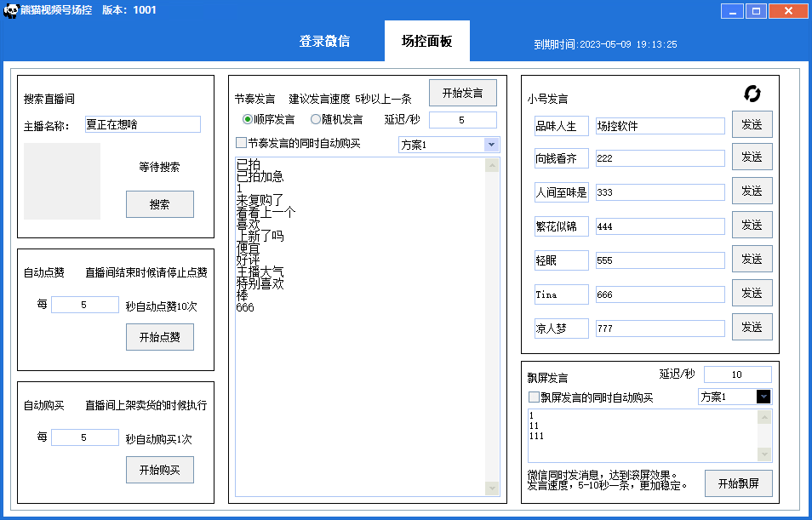Start auto-buying with the 开始购买 button
The image size is (812, 520).
(x=159, y=469)
